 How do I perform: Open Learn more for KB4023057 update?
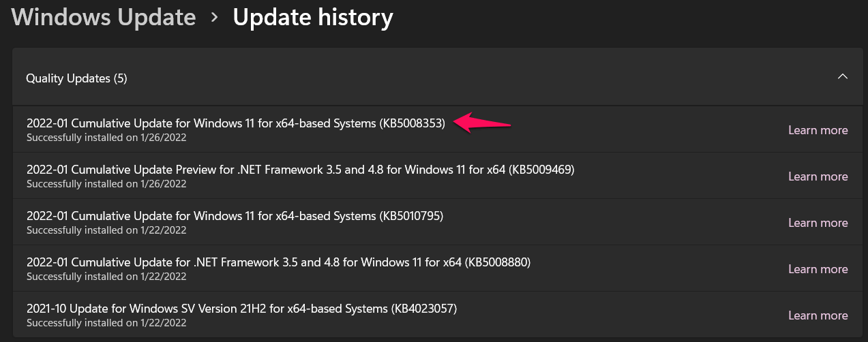pos(818,315)
